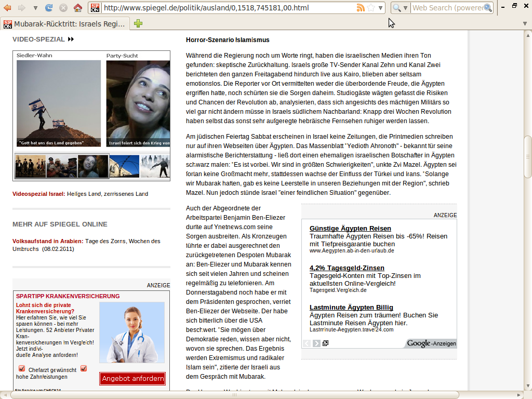Screen dimensions: 532x399
Task: Open the Siedler-Wahn video thumbnail
Action: 59,103
